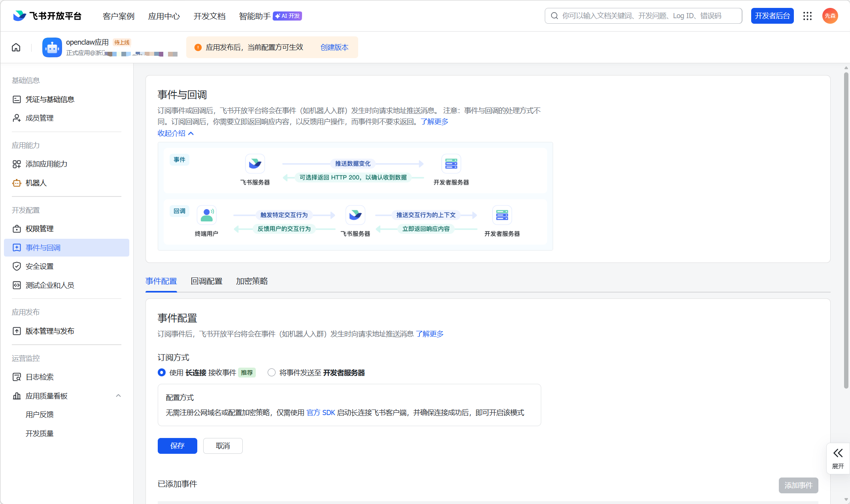
Task: Open the nine-dot apps grid icon
Action: coord(807,16)
